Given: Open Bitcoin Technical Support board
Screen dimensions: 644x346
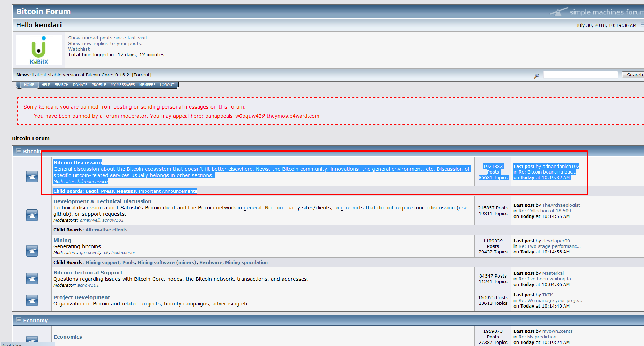Looking at the screenshot, I should click(88, 273).
